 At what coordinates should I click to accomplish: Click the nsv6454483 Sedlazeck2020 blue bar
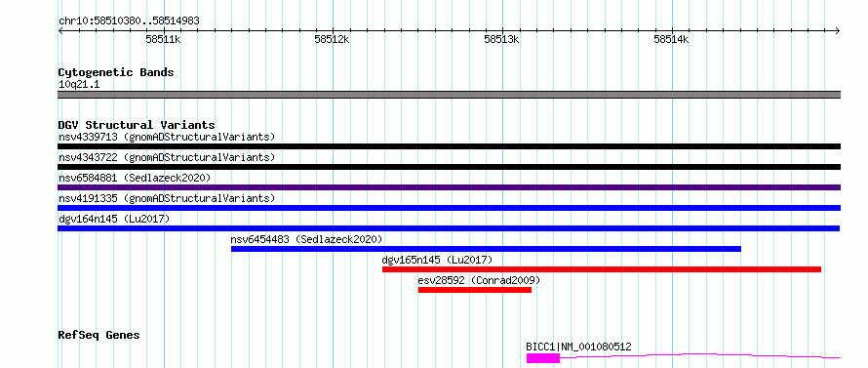click(x=486, y=249)
